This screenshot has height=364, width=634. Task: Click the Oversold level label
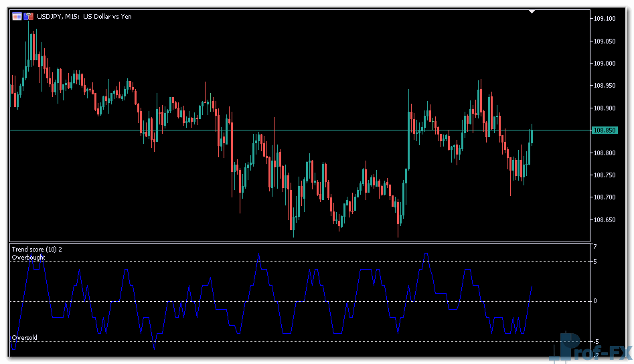pyautogui.click(x=25, y=338)
